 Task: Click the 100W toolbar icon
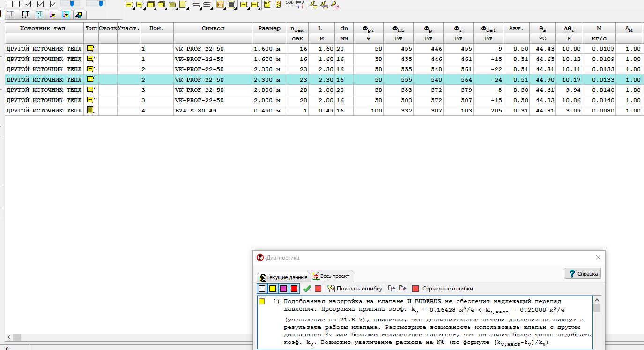coord(300,5)
